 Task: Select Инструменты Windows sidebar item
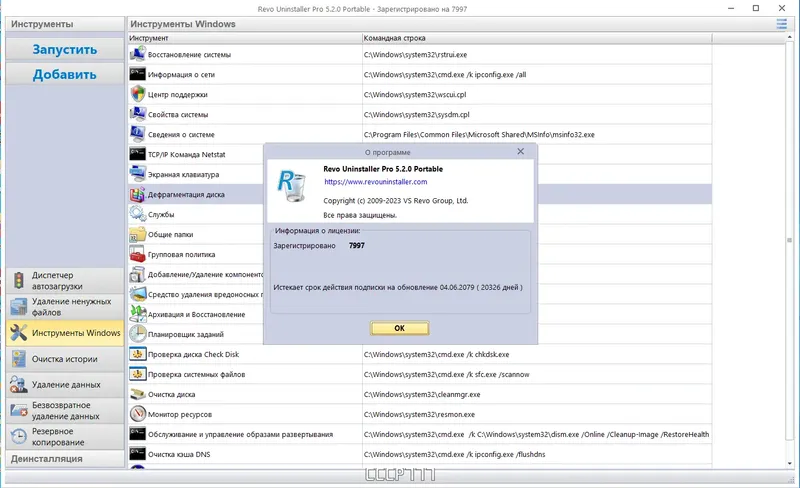[65, 333]
